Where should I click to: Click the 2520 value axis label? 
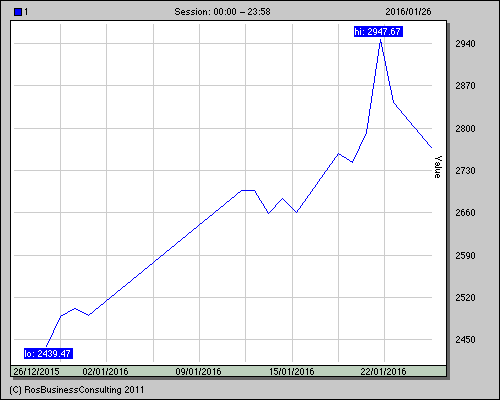click(x=465, y=298)
